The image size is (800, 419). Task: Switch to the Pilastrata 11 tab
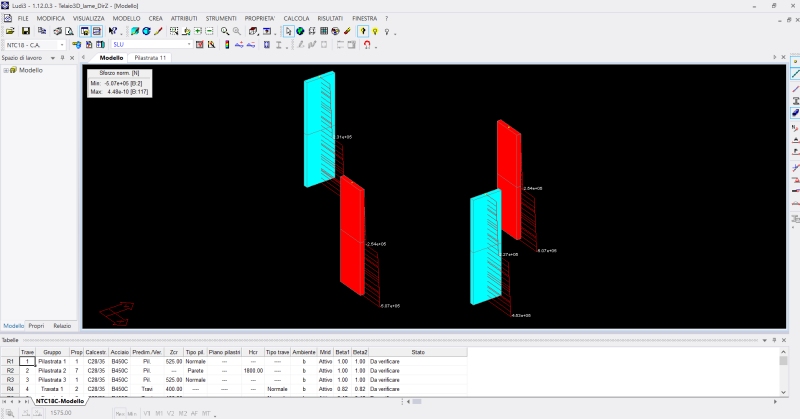point(150,58)
